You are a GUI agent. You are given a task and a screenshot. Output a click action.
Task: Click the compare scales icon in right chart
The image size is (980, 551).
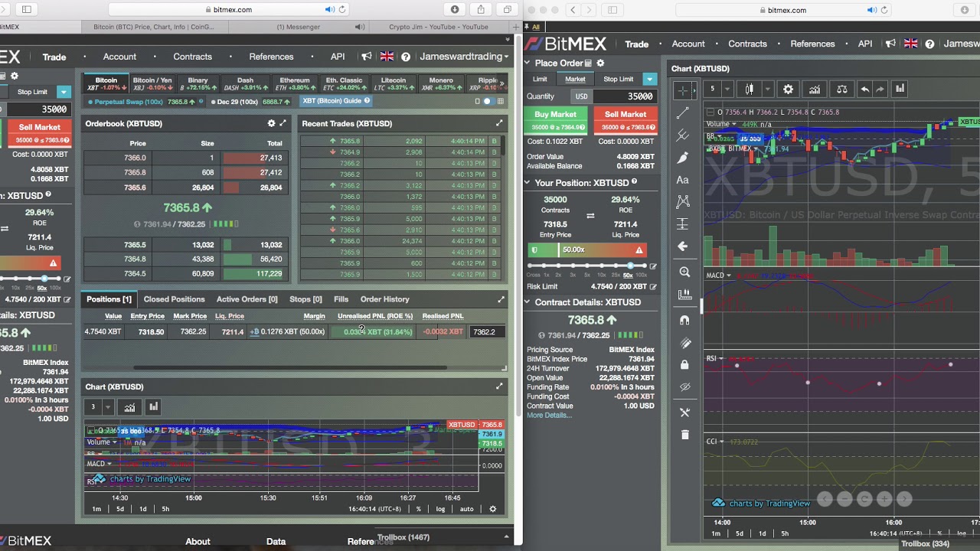tap(841, 90)
